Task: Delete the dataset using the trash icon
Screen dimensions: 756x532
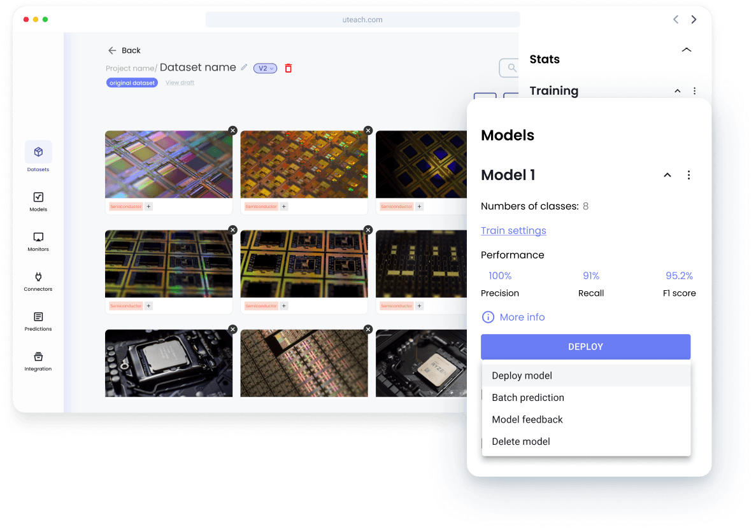Action: [288, 68]
